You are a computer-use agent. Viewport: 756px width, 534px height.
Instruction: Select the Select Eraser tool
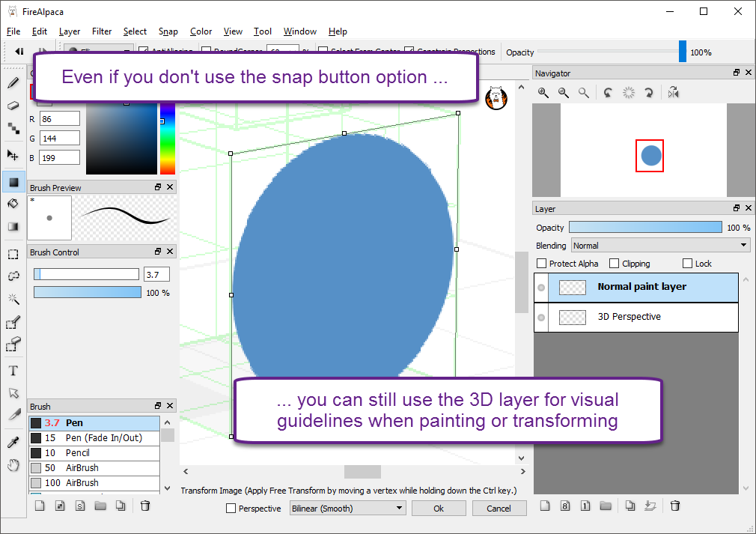[13, 345]
